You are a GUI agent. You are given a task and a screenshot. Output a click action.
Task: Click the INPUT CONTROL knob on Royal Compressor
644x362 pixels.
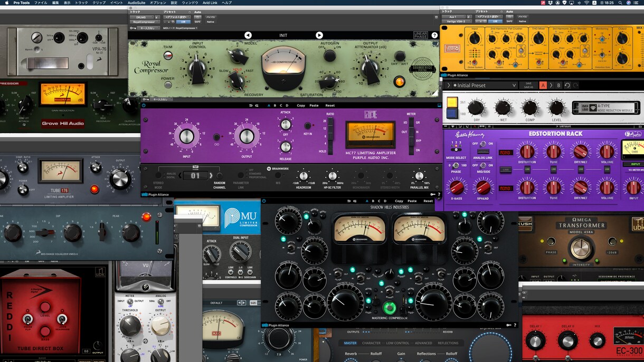[x=198, y=69]
